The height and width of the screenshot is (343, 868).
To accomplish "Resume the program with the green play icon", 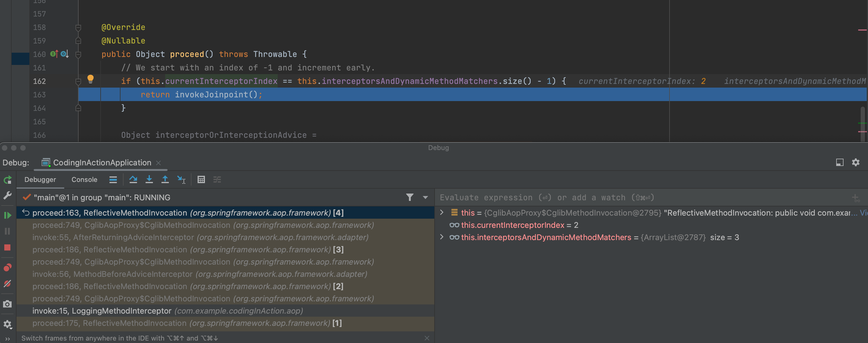I will 7,215.
